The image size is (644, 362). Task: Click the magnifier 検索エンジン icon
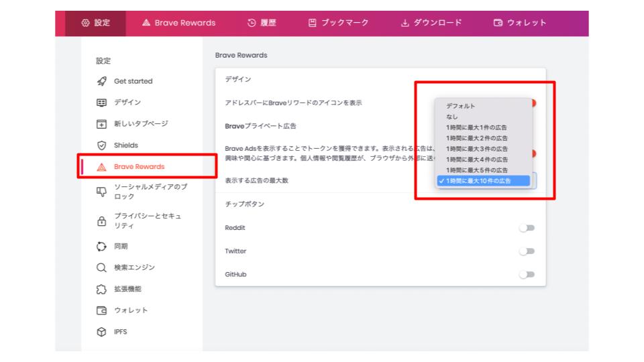(101, 267)
